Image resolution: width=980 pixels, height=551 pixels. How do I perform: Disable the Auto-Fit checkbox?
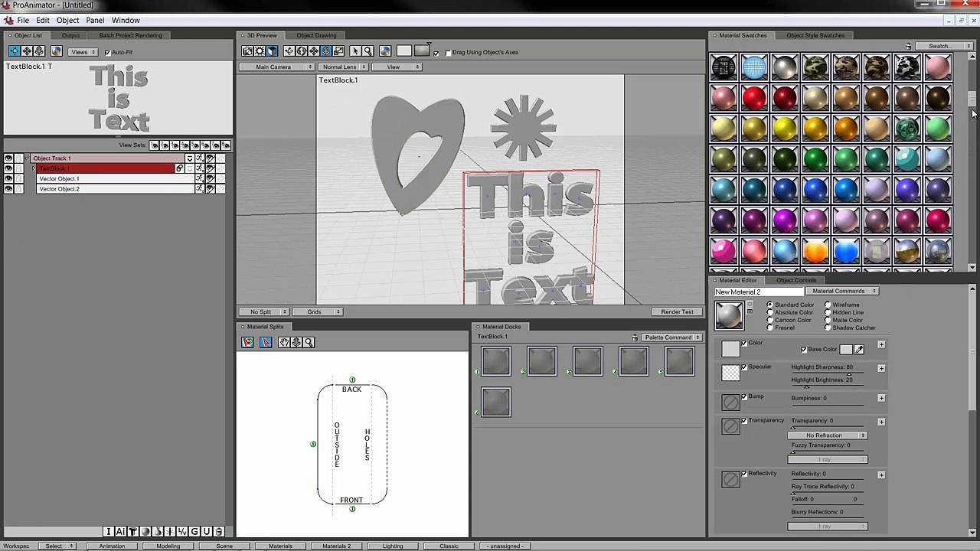[107, 52]
